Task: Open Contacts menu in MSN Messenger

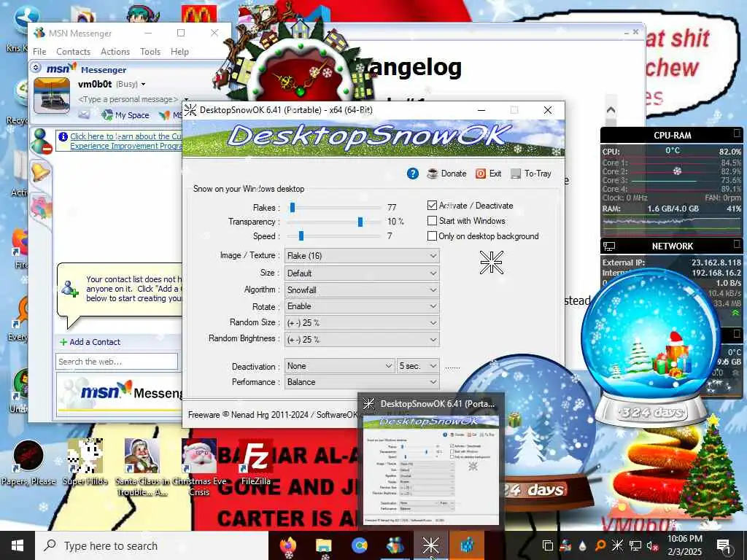Action: (73, 52)
